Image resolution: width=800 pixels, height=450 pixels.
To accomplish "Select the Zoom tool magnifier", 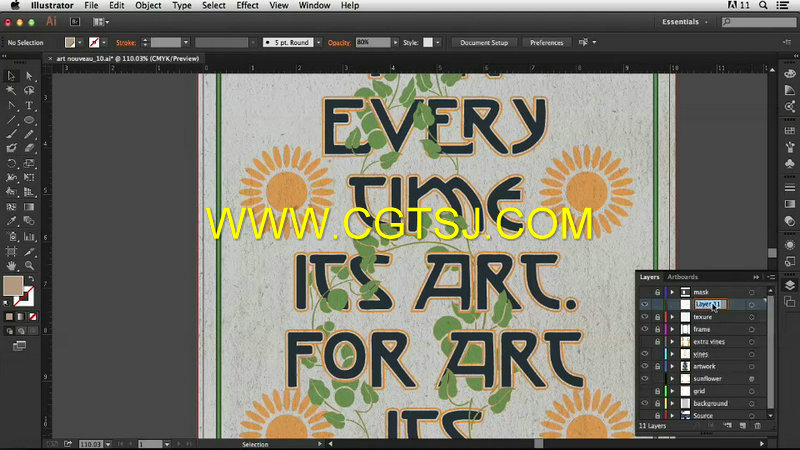I will (29, 266).
